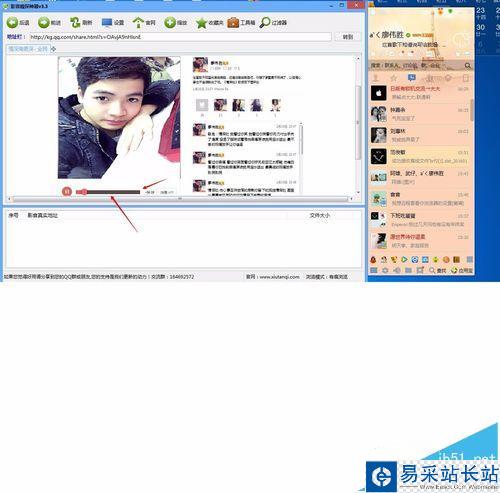Screen dimensions: 500x493
Task: Click the page's horizontal scrollbar
Action: (180, 199)
